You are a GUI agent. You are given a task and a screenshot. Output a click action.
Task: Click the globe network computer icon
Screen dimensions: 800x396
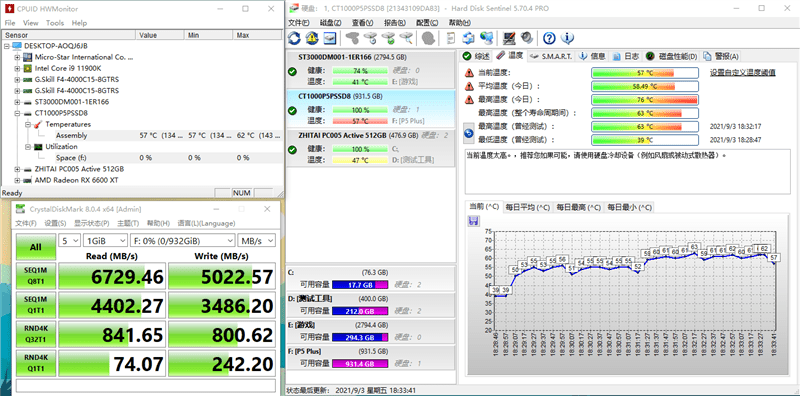point(487,38)
